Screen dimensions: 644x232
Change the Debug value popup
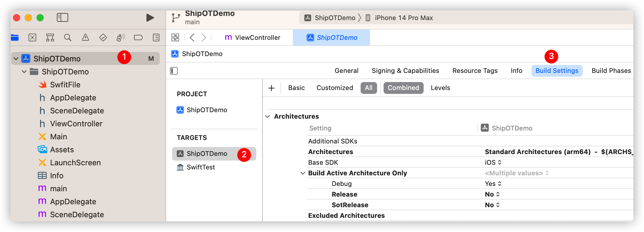point(493,184)
